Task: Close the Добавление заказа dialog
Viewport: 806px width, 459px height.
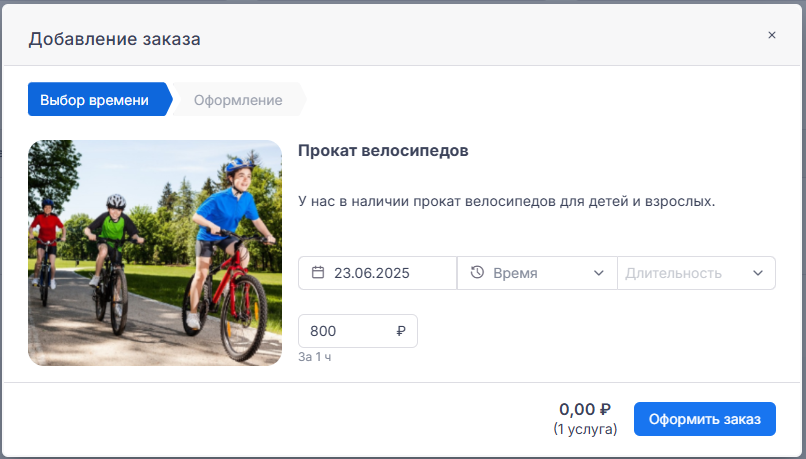Action: (x=772, y=35)
